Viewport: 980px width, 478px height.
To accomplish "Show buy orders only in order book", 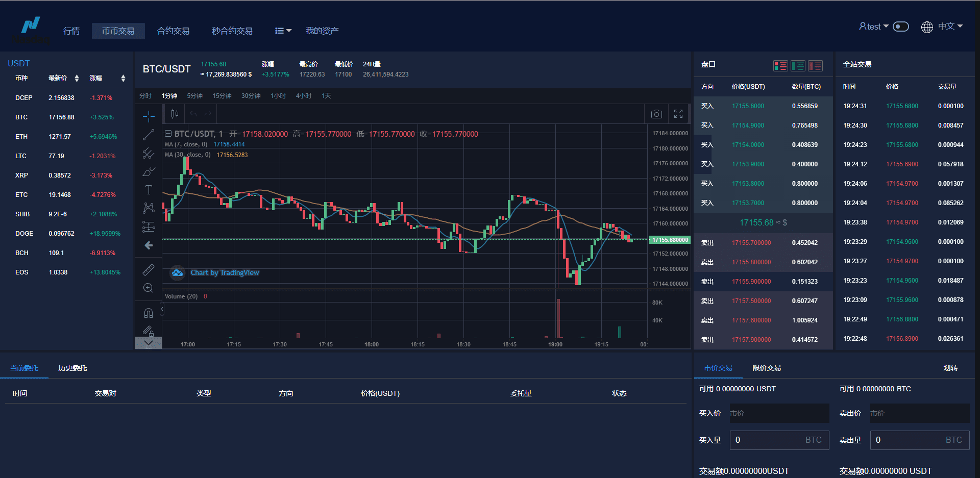I will click(x=798, y=66).
